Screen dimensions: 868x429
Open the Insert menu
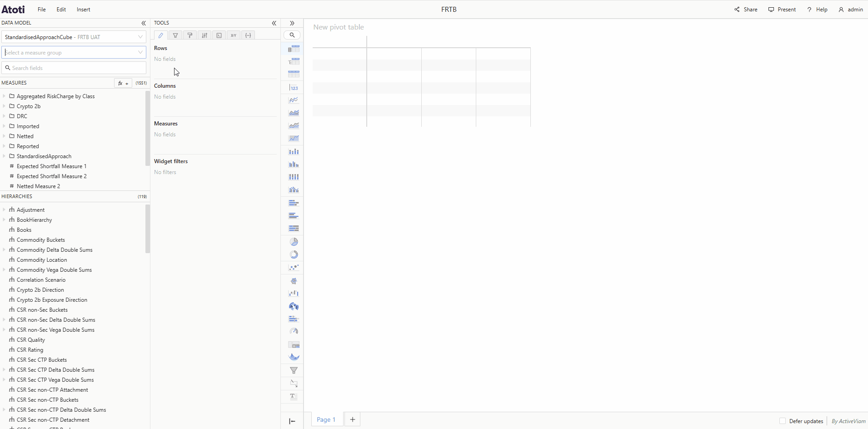coord(83,9)
